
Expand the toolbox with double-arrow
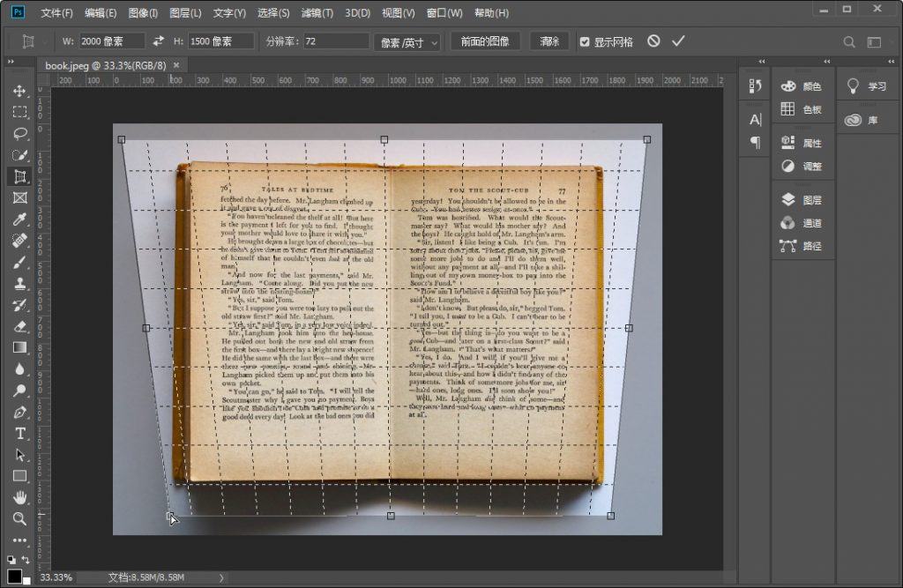[11, 61]
